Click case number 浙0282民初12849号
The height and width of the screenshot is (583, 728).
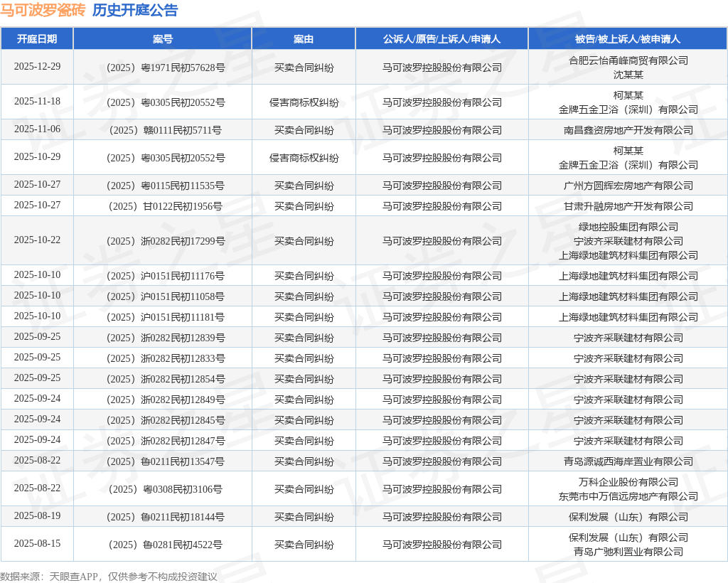pos(183,400)
